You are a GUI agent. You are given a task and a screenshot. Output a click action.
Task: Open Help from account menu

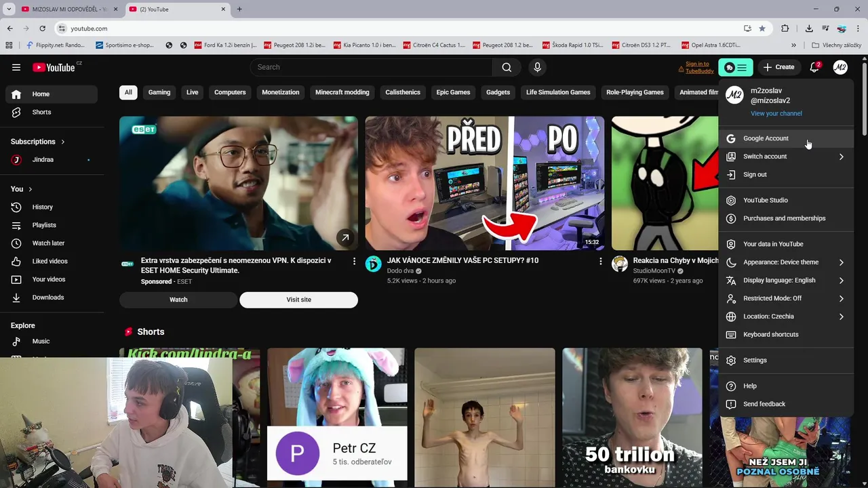coord(786,386)
